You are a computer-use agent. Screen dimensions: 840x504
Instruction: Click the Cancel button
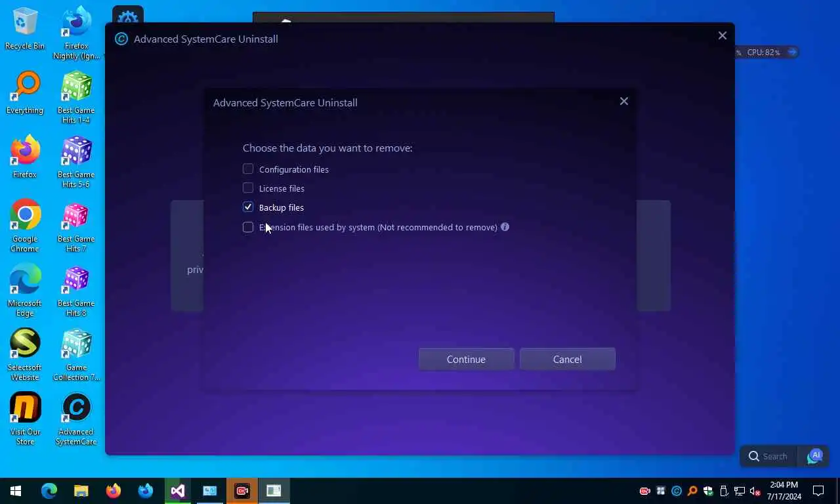[x=567, y=359]
